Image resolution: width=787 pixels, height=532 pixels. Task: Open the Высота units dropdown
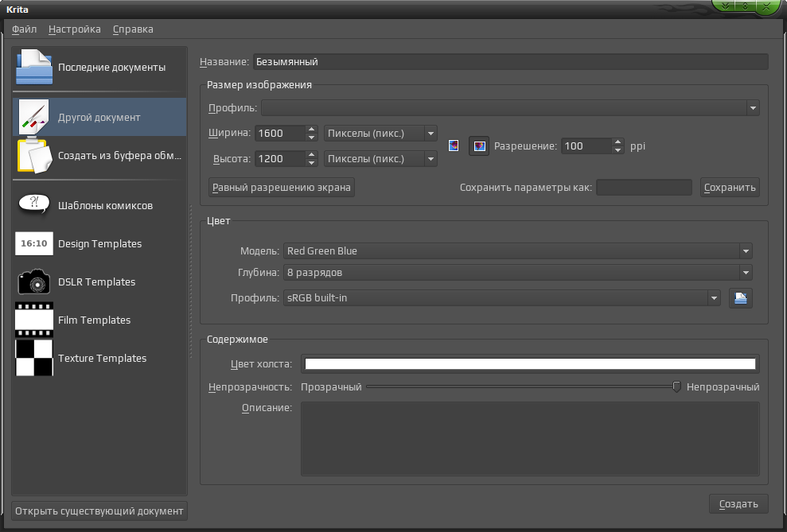click(380, 159)
